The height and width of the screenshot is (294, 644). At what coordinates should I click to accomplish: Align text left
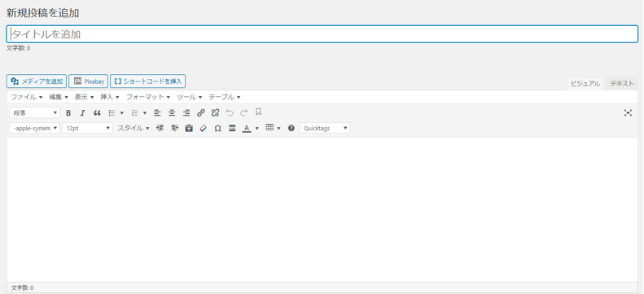point(157,112)
